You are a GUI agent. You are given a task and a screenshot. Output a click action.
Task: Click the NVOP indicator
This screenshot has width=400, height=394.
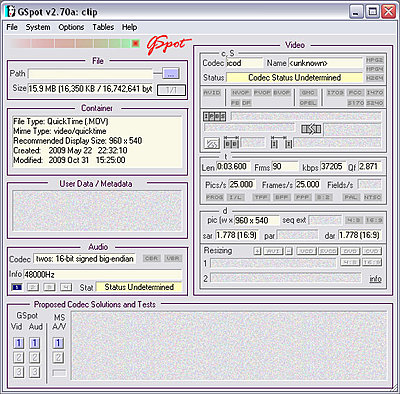(x=241, y=93)
